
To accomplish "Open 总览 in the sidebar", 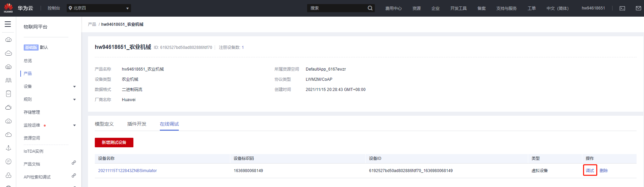I will (x=28, y=61).
